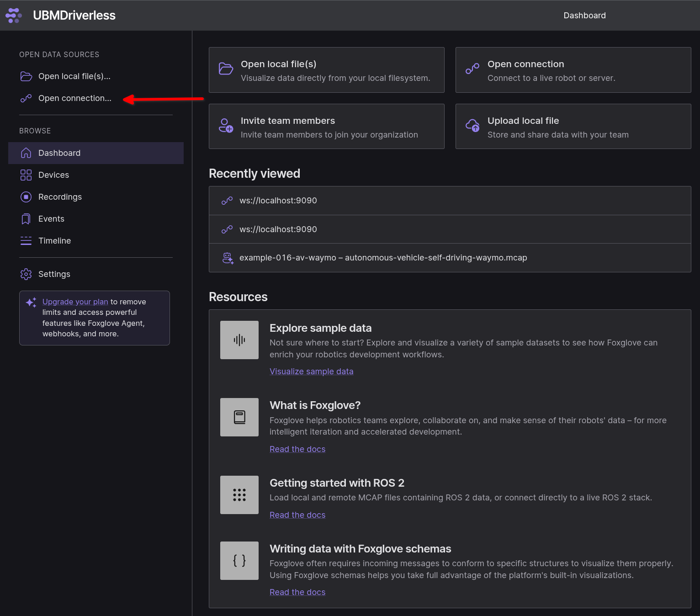Click the dots grid icon for ROS 2
Image resolution: width=700 pixels, height=616 pixels.
point(239,495)
